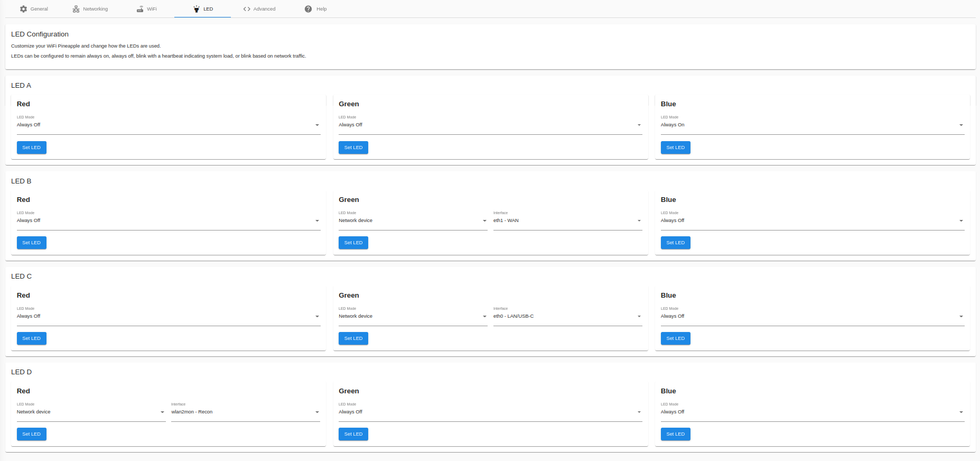The image size is (980, 461).
Task: Apply Set LED for LED D Blue
Action: (675, 434)
